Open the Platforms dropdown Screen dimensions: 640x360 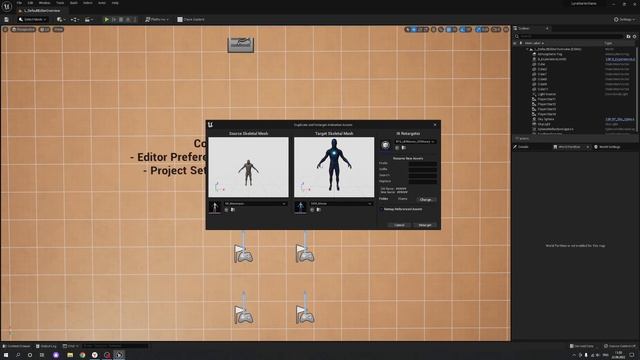(x=157, y=19)
